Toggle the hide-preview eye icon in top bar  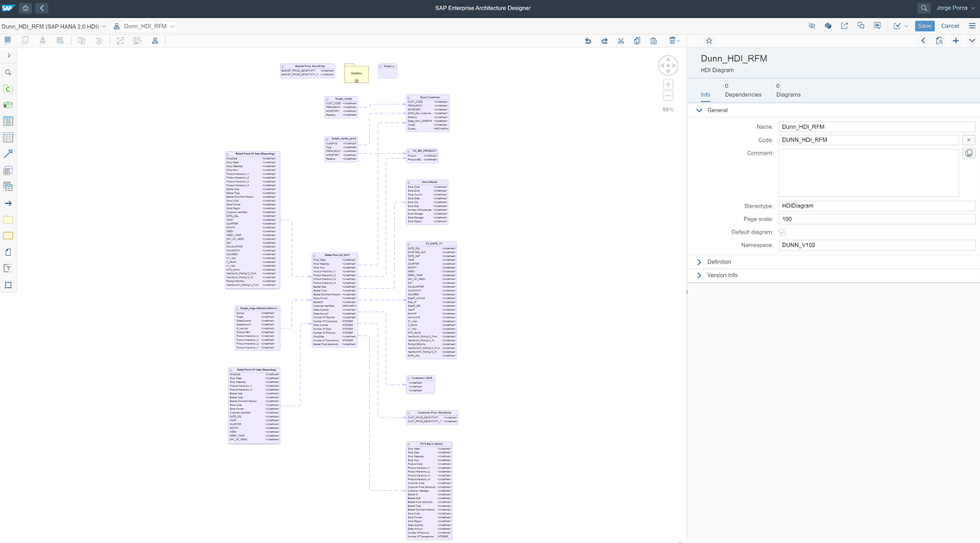tap(811, 26)
